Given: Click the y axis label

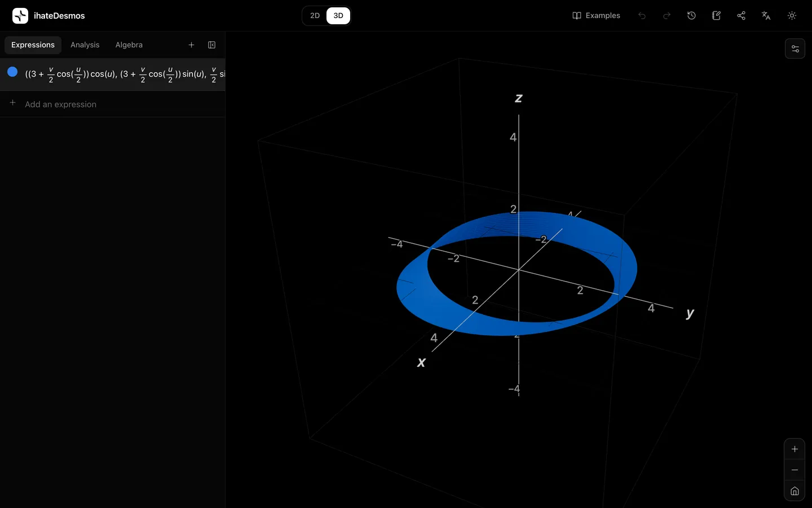Looking at the screenshot, I should (x=690, y=313).
